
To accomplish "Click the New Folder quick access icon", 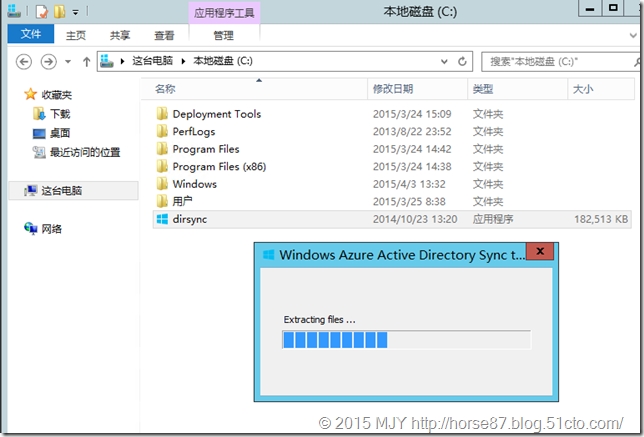I will tap(60, 12).
